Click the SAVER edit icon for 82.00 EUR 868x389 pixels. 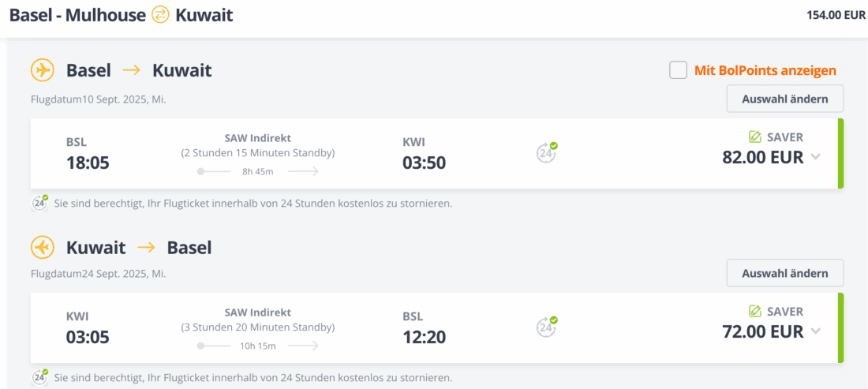tap(755, 137)
